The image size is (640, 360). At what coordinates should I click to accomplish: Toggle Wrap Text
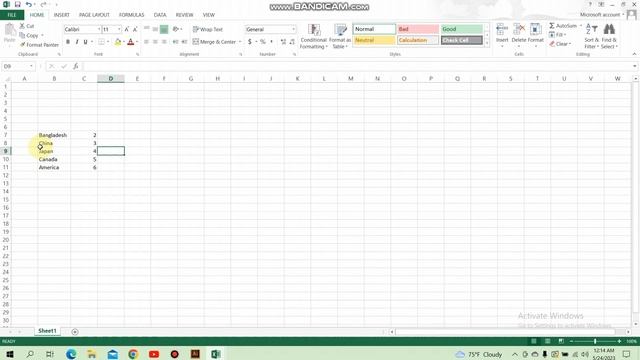pyautogui.click(x=208, y=29)
